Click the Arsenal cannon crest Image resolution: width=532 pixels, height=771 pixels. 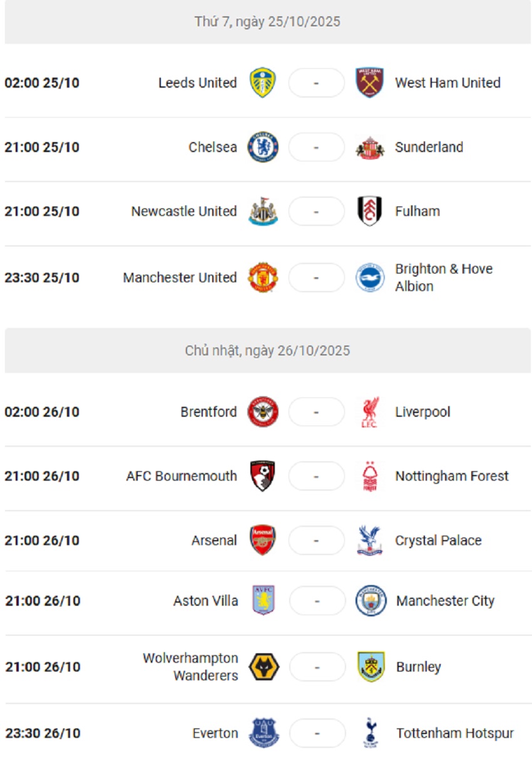coord(263,540)
